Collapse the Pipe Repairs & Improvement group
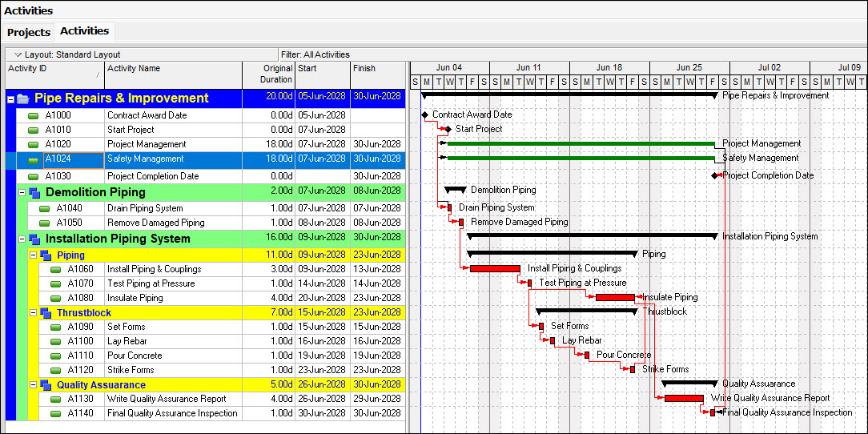 coord(10,99)
